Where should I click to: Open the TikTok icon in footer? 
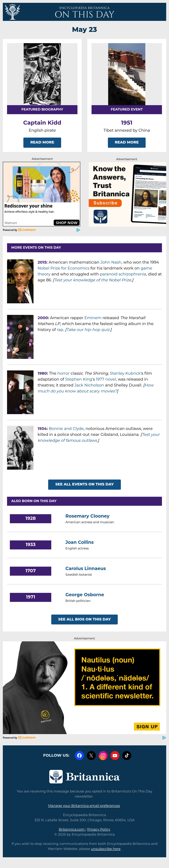point(127,755)
